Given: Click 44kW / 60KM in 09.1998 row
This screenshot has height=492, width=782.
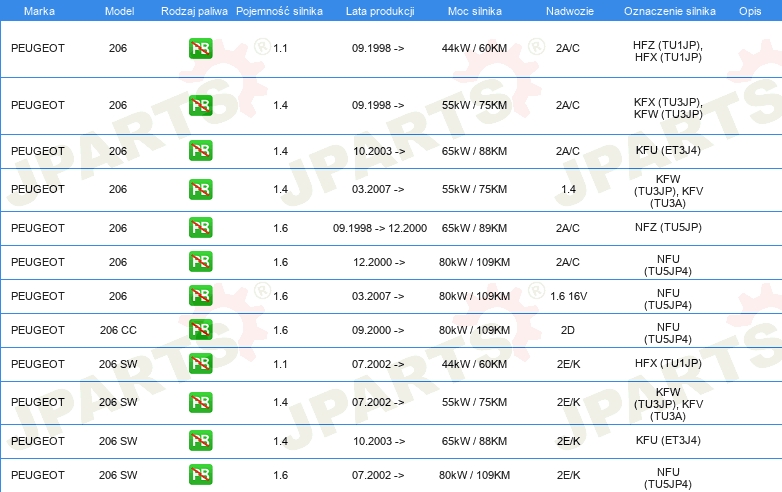Looking at the screenshot, I should click(474, 48).
